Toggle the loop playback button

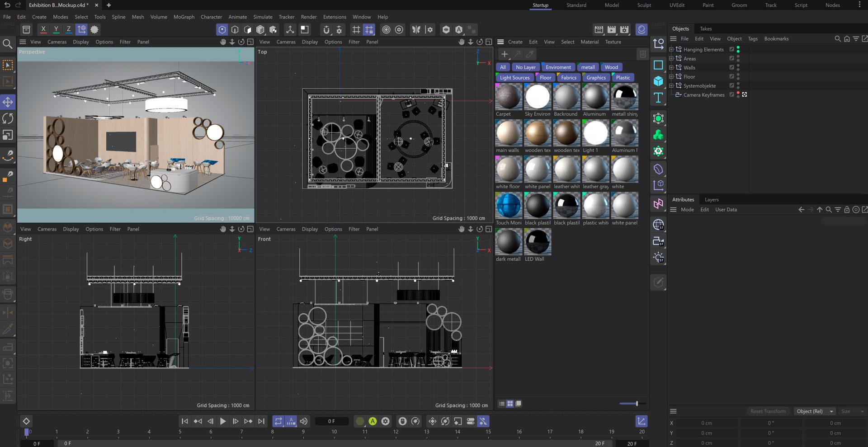pos(278,421)
